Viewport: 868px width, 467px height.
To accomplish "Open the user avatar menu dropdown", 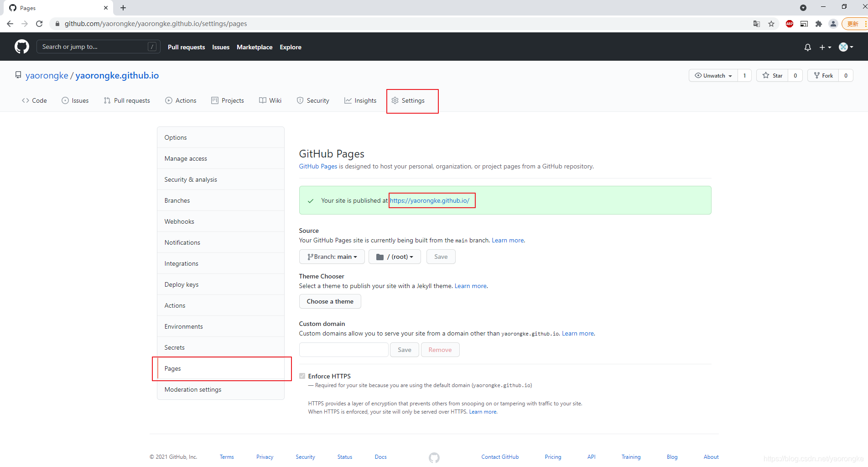I will pos(846,47).
